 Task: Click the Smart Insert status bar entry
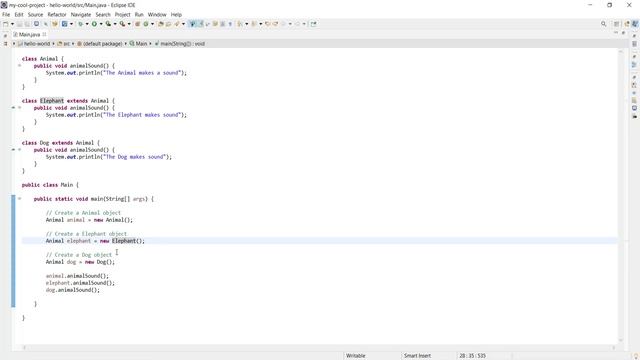417,356
